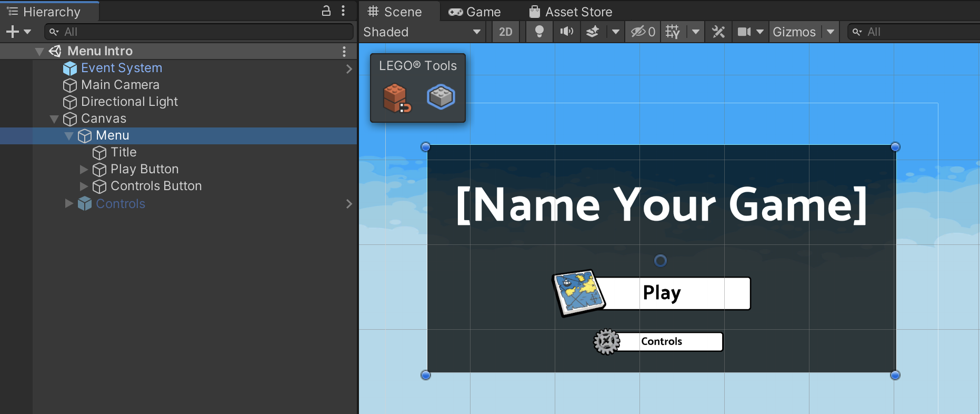Viewport: 980px width, 414px height.
Task: Click the effects layers icon in scene toolbar
Action: [x=593, y=32]
